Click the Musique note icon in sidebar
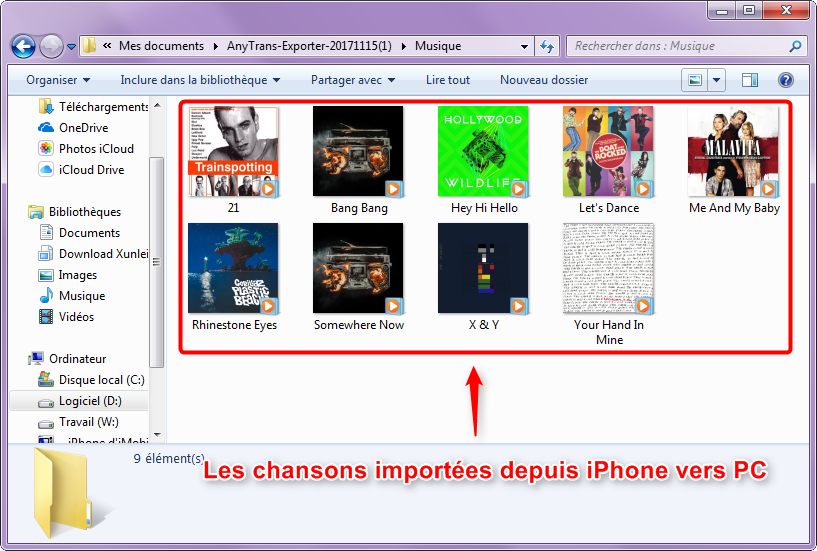 [46, 295]
